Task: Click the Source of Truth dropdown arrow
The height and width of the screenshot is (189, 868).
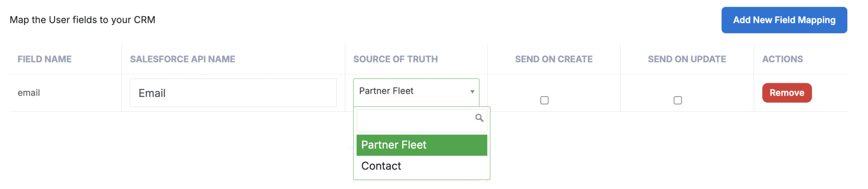Action: (x=472, y=92)
